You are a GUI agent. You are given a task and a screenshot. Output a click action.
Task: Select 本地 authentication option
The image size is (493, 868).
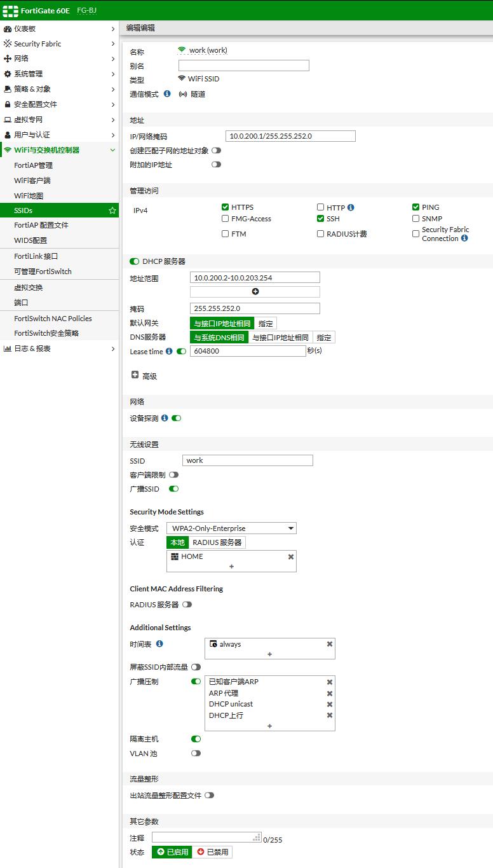pos(177,542)
